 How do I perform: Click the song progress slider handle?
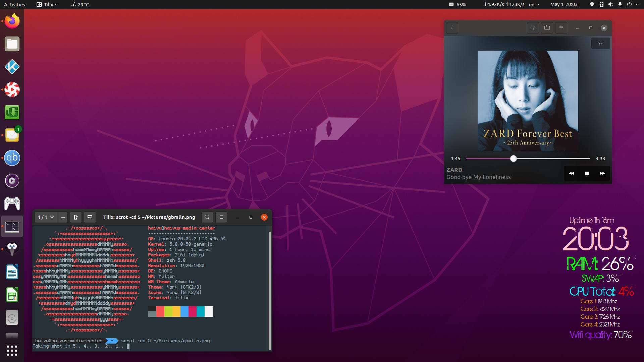[x=513, y=159]
